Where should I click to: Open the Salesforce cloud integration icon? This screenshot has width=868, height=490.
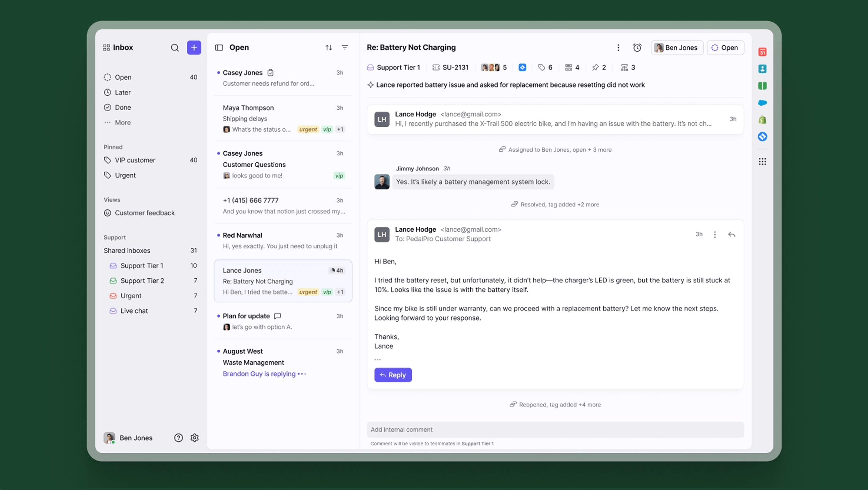click(762, 103)
